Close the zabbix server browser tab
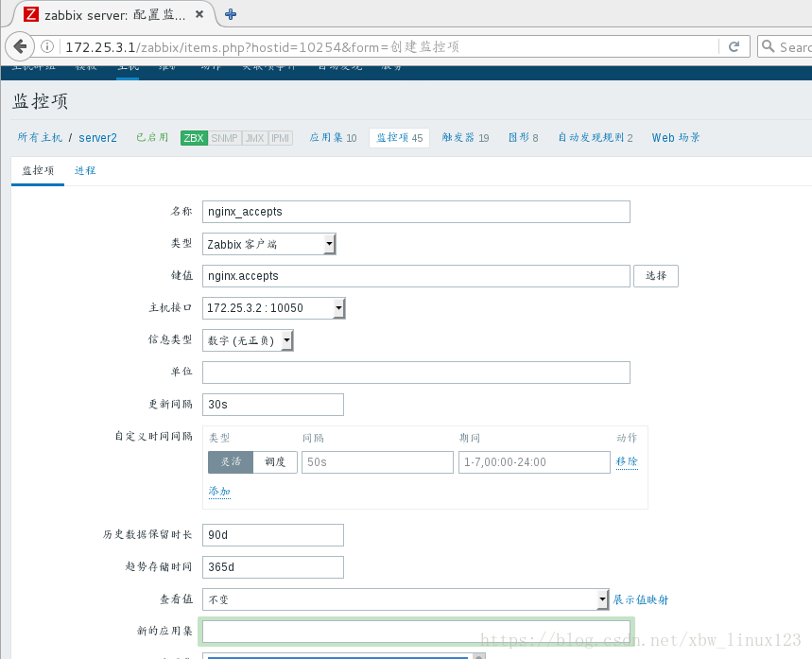The width and height of the screenshot is (812, 659). (199, 14)
